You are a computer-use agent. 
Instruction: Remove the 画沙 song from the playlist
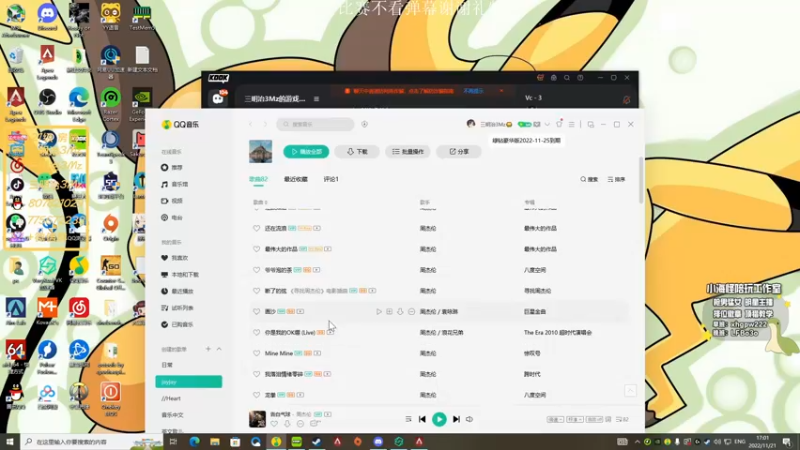[x=411, y=311]
